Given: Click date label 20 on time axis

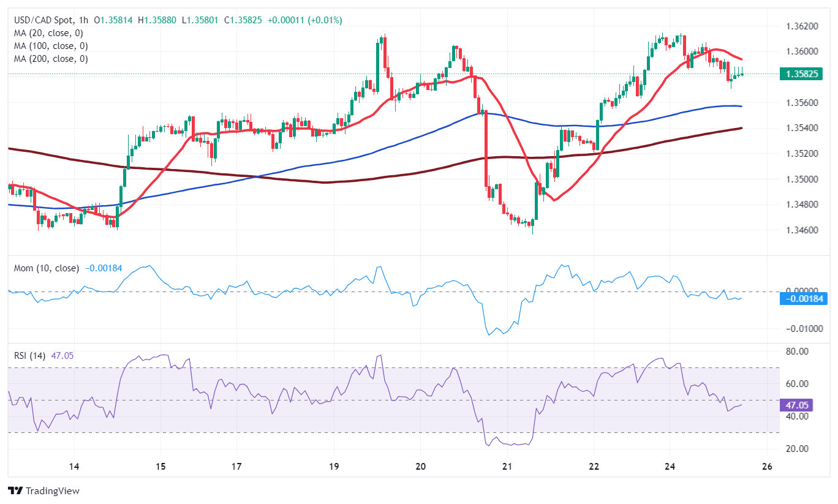Looking at the screenshot, I should [420, 467].
